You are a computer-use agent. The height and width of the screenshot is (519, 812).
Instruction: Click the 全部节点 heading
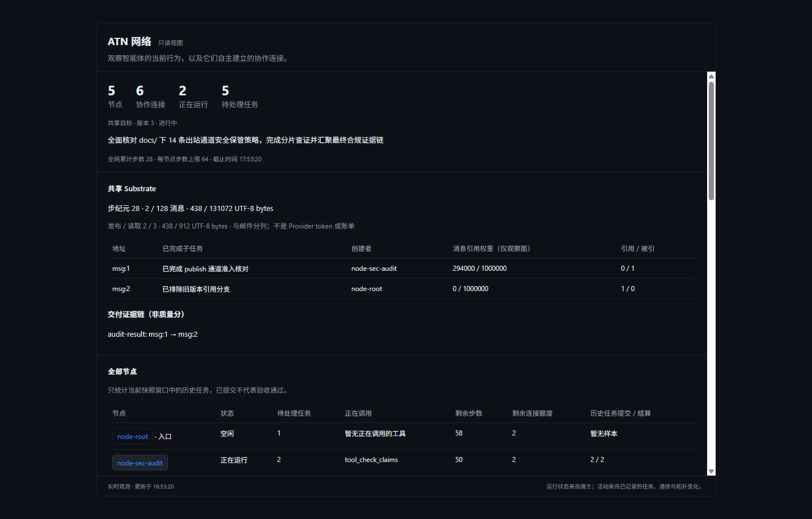(122, 372)
